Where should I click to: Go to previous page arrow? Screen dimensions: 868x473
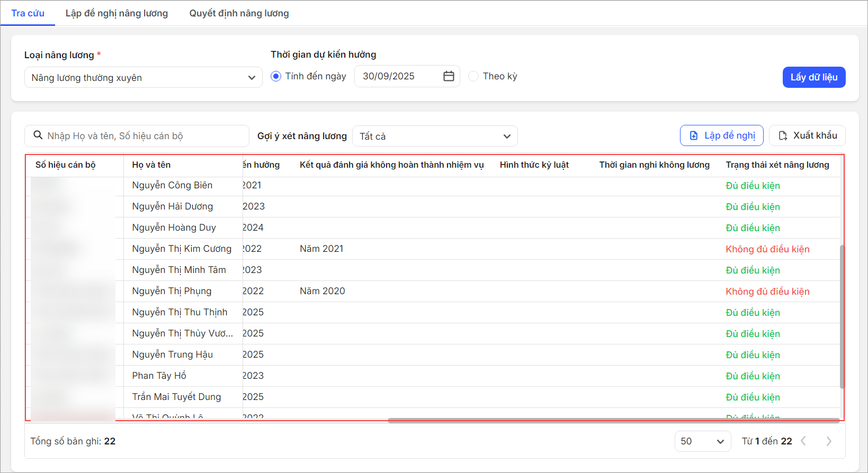[x=803, y=441]
